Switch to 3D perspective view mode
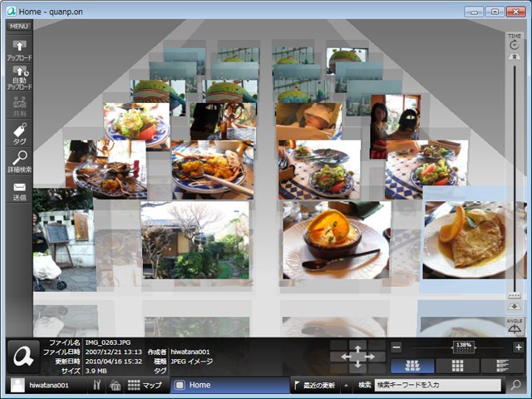The width and height of the screenshot is (532, 399). click(412, 366)
